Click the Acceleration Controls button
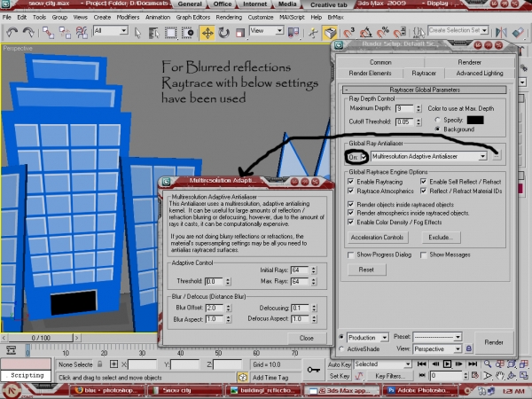532x399 pixels. [x=378, y=237]
